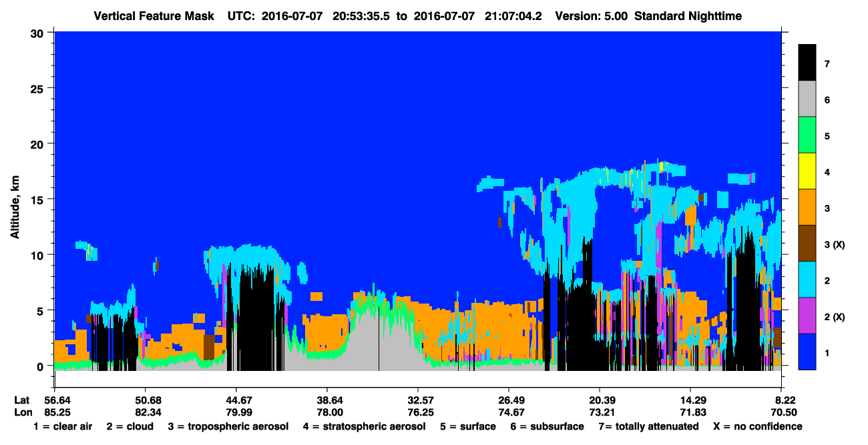The width and height of the screenshot is (868, 445).
Task: Click the '5 = surface' legend text
Action: tap(468, 426)
